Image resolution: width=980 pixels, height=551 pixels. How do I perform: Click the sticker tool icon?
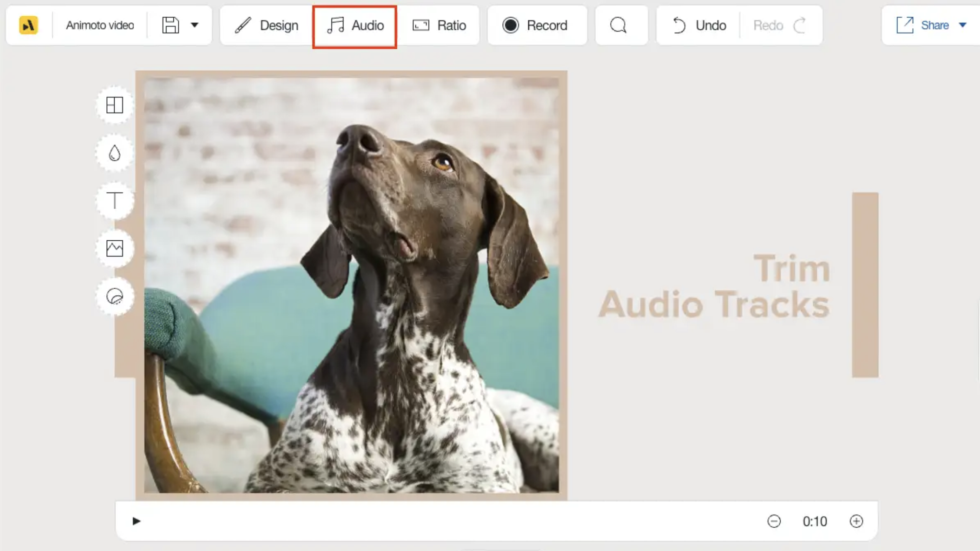(x=115, y=296)
